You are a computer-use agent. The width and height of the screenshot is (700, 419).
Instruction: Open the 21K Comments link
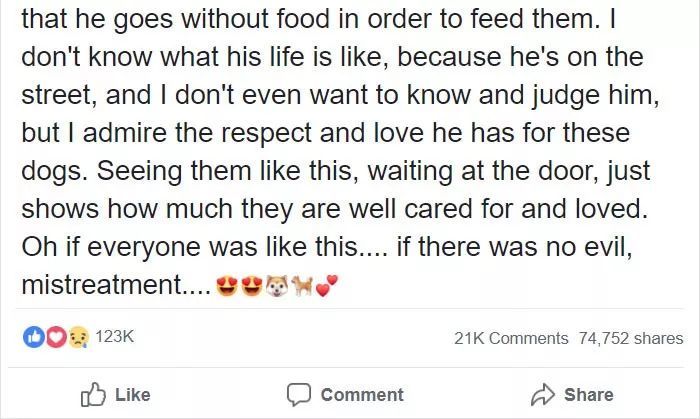click(511, 338)
